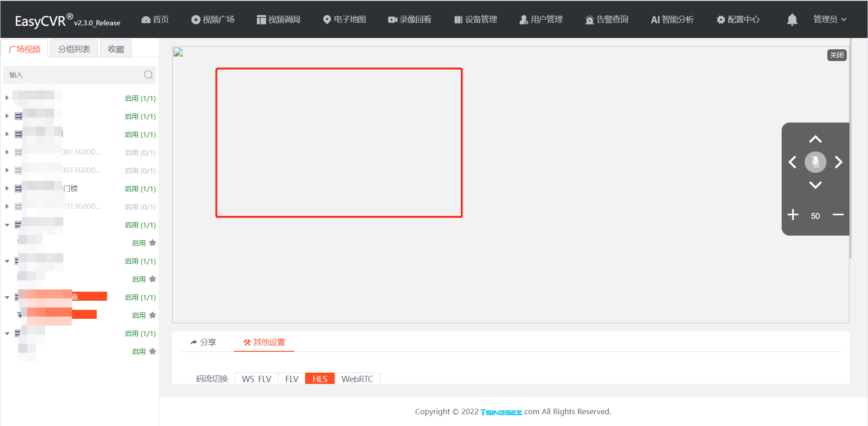
Task: Select the WS FLV stream option
Action: 256,379
